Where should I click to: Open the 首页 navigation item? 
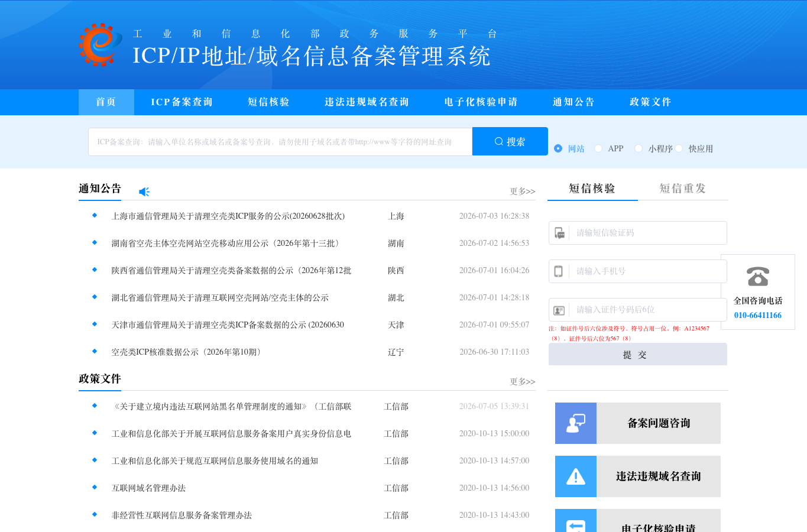click(106, 102)
